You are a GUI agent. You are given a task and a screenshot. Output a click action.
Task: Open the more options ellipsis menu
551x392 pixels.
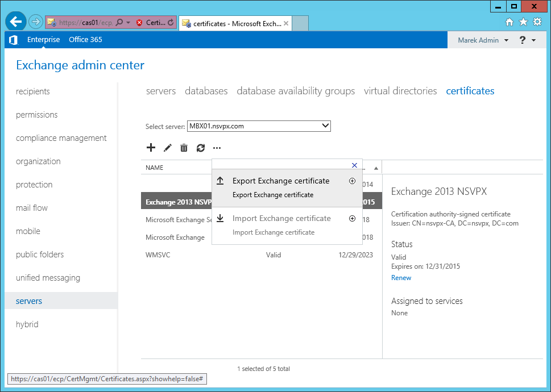[217, 148]
